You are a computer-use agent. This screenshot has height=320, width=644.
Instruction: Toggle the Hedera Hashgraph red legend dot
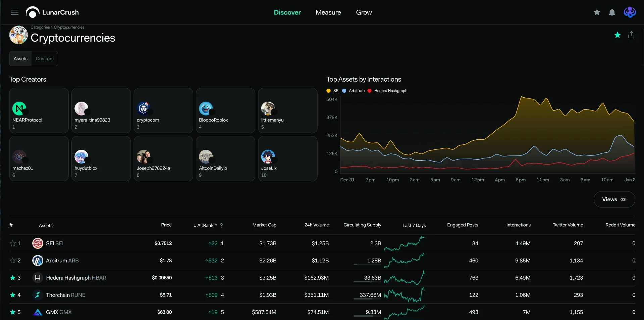coord(369,91)
